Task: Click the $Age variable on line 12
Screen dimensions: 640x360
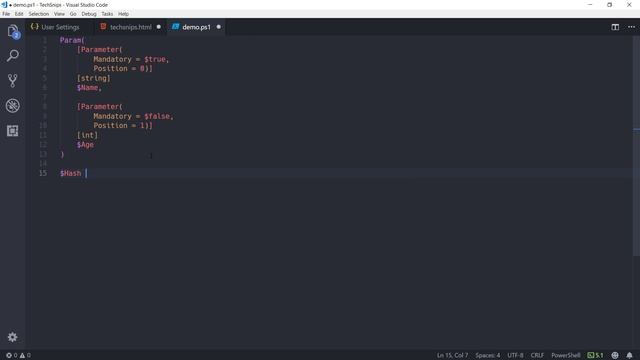Action: (x=85, y=145)
